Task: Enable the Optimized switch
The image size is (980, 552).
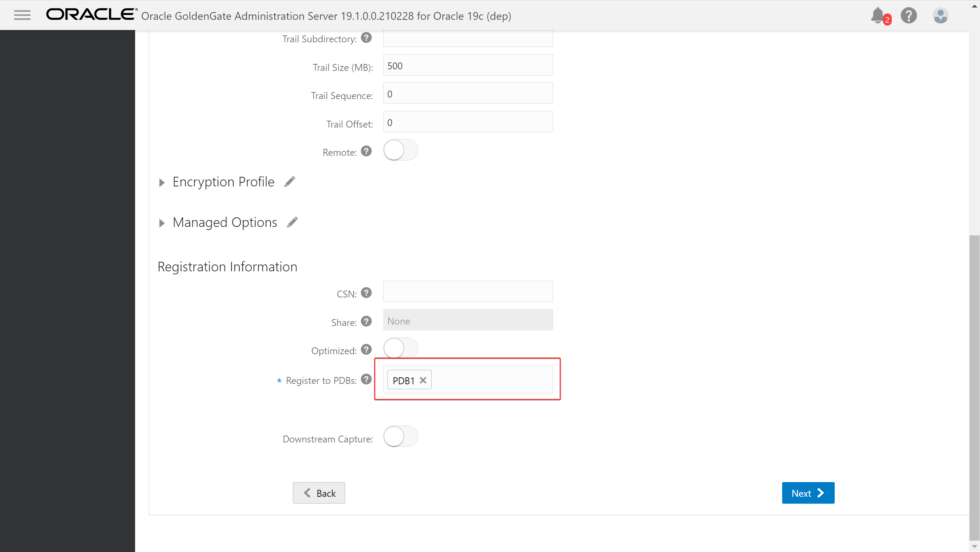Action: click(x=400, y=348)
